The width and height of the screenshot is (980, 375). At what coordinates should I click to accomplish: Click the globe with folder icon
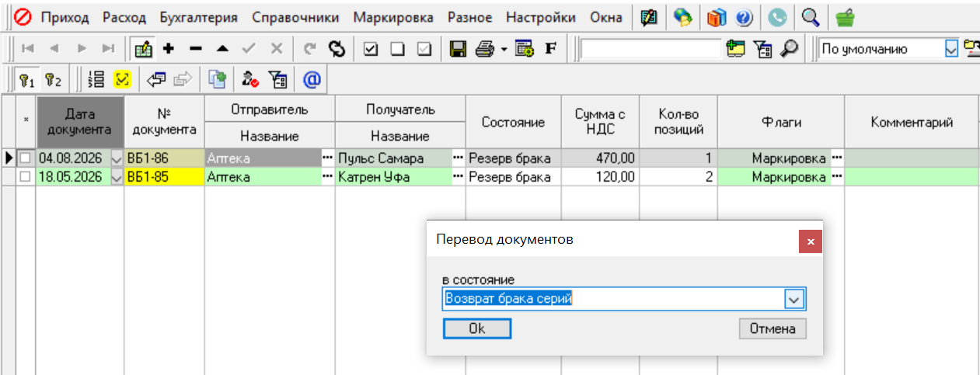coord(682,17)
